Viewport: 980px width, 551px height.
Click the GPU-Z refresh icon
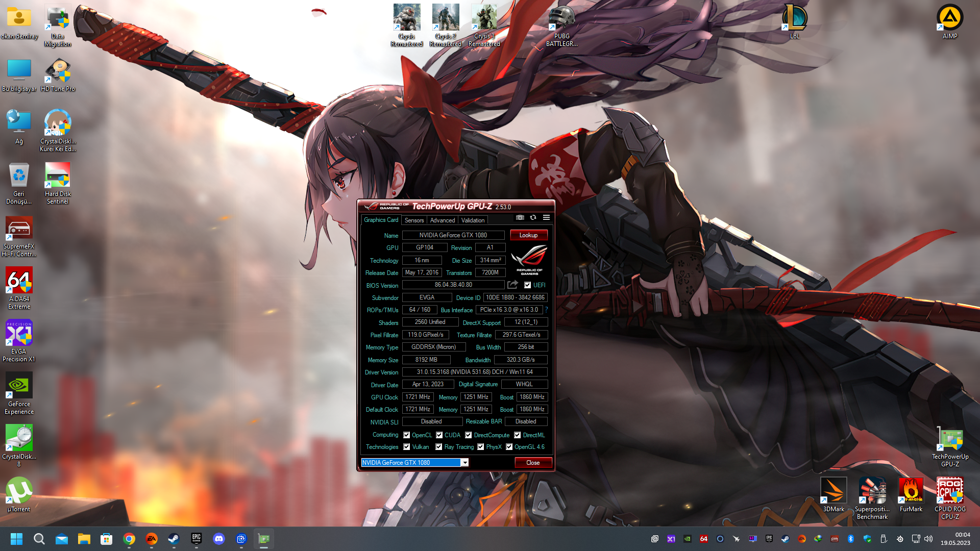point(533,217)
